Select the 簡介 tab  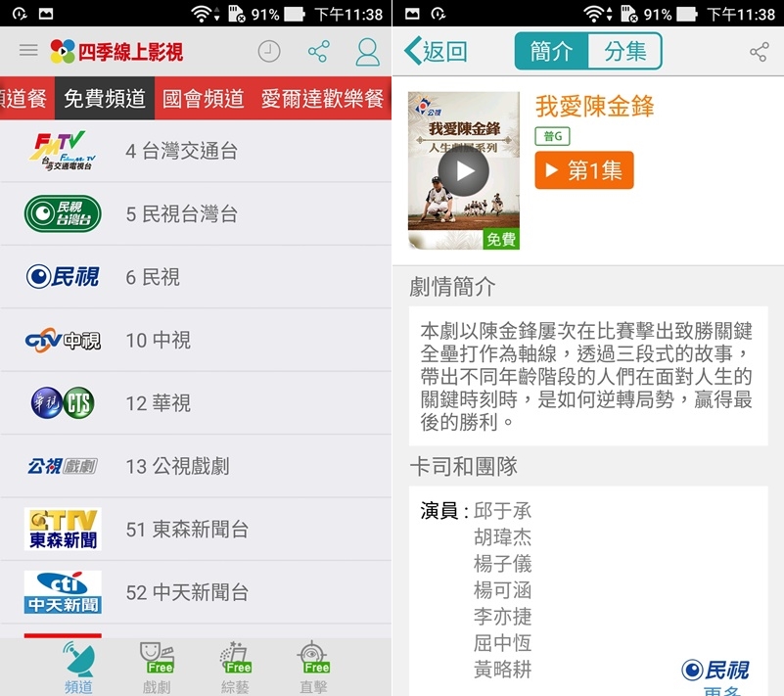click(x=551, y=51)
